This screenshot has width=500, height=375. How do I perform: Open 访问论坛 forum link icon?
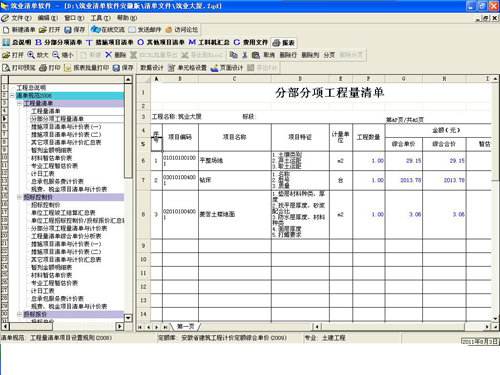click(x=169, y=30)
